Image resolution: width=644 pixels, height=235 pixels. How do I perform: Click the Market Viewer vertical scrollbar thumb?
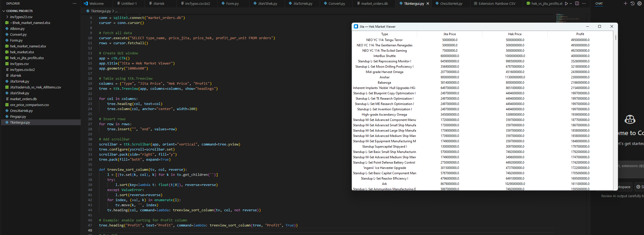click(x=616, y=37)
